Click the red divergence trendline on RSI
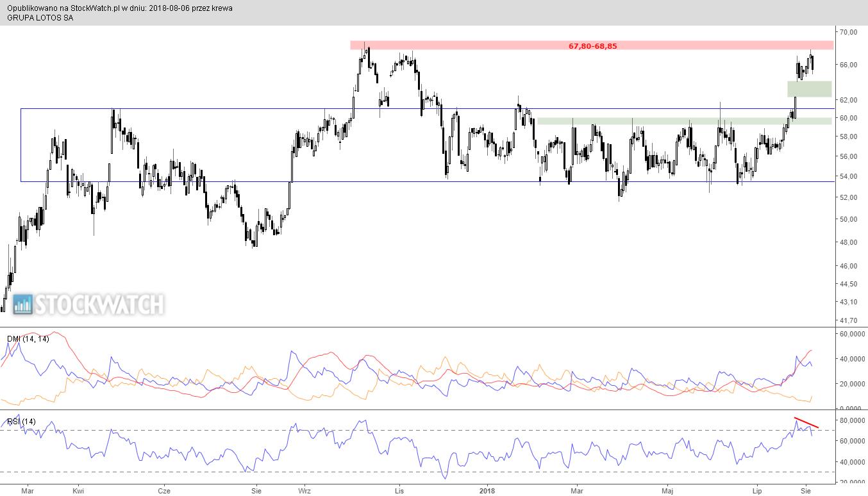 [x=807, y=423]
